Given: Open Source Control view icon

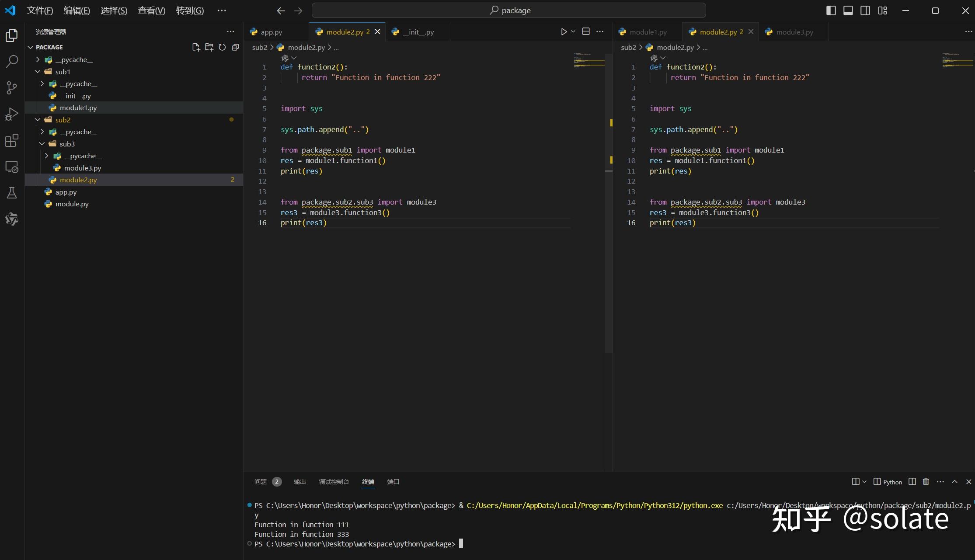Looking at the screenshot, I should (12, 88).
